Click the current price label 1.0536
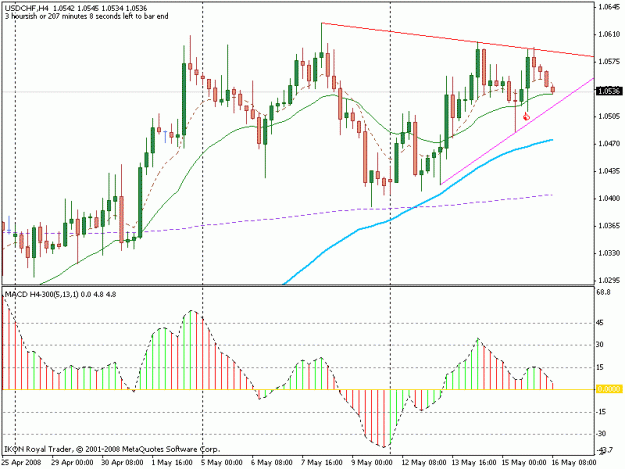 point(609,91)
